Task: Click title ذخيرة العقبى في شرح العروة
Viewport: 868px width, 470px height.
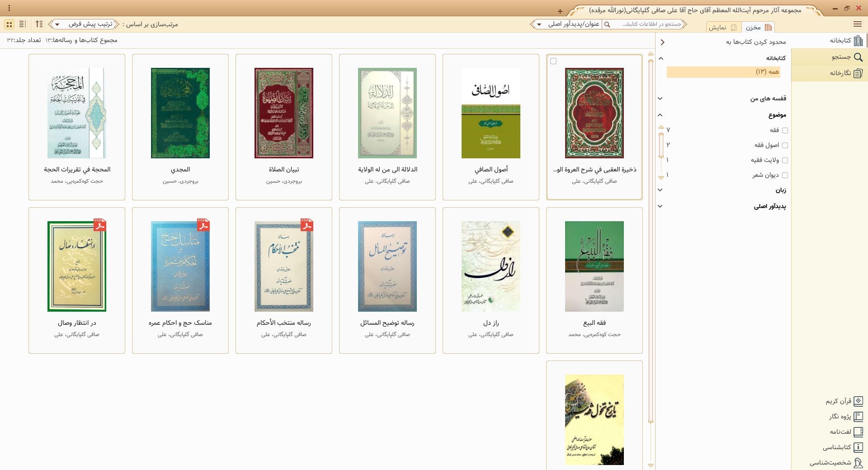Action: [x=594, y=170]
